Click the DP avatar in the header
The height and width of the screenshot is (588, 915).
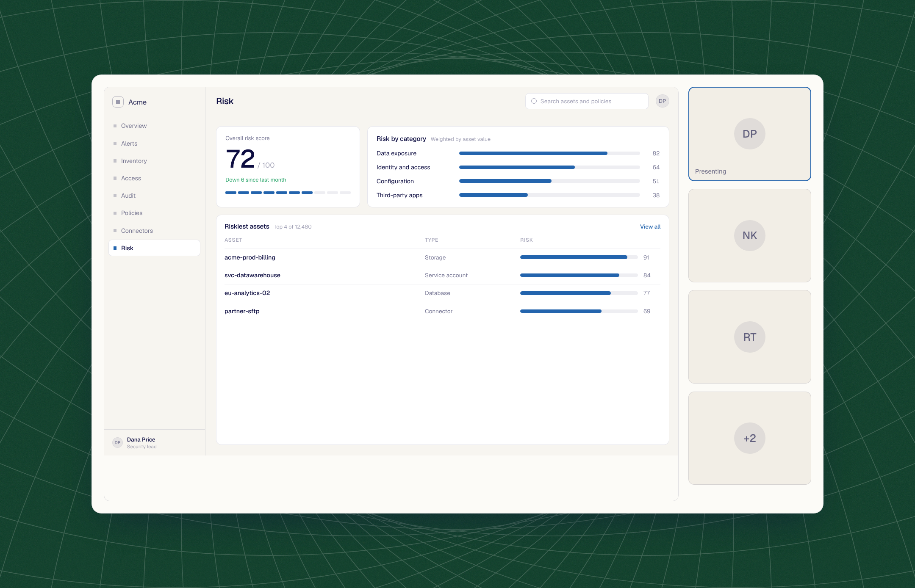(x=662, y=101)
